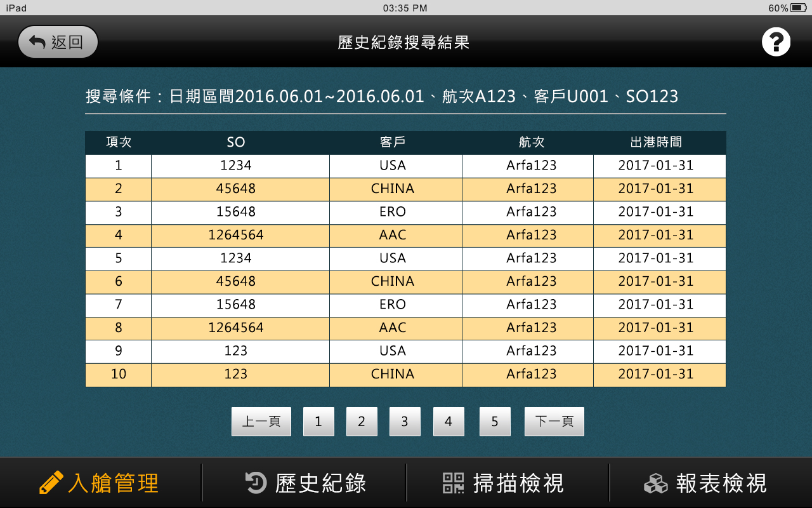Click the cubes report icon

(x=656, y=483)
